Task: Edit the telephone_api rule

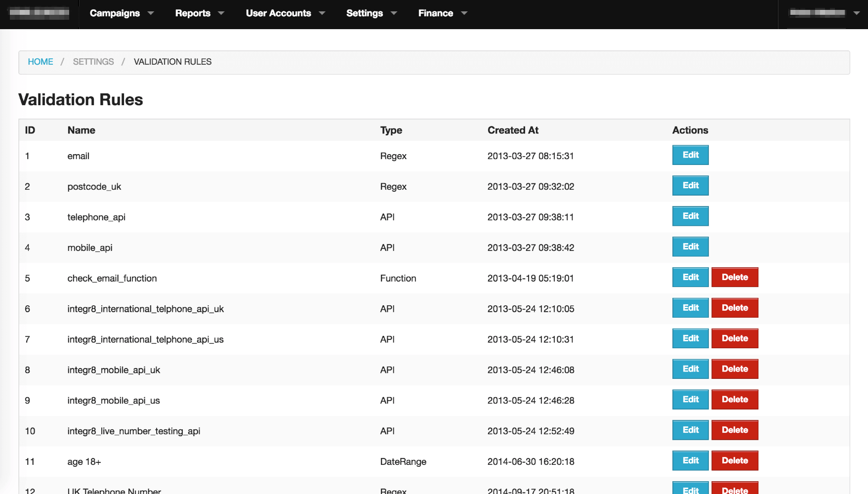Action: [690, 216]
